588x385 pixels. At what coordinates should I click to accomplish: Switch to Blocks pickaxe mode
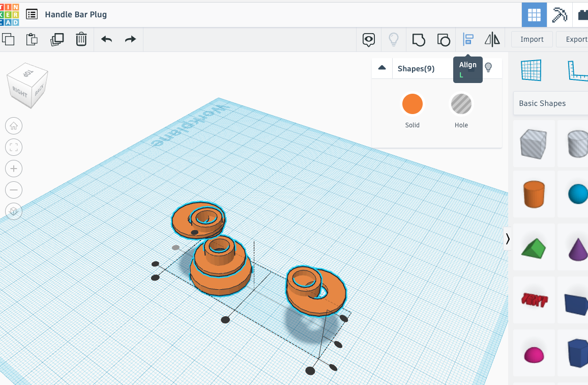559,15
